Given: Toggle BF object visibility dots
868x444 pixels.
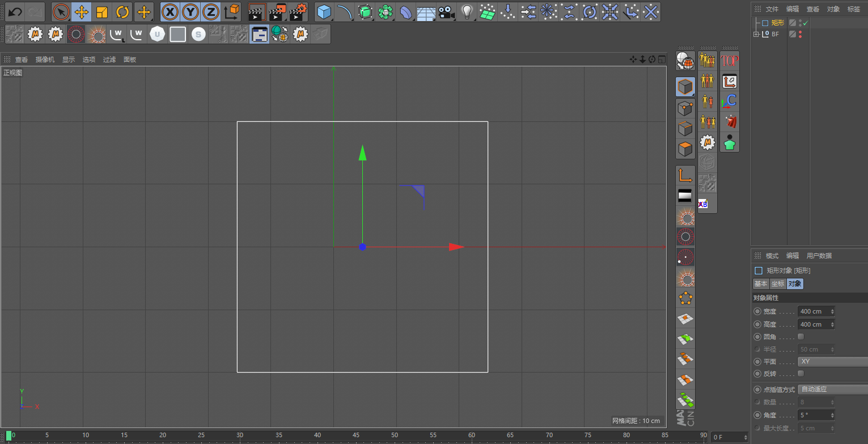Looking at the screenshot, I should coord(800,35).
